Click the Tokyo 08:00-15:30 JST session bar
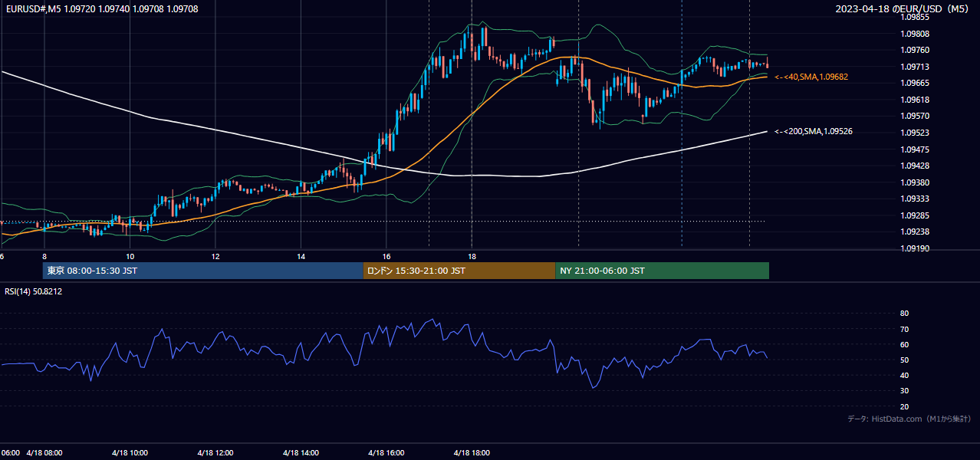This screenshot has width=980, height=460. tap(202, 271)
